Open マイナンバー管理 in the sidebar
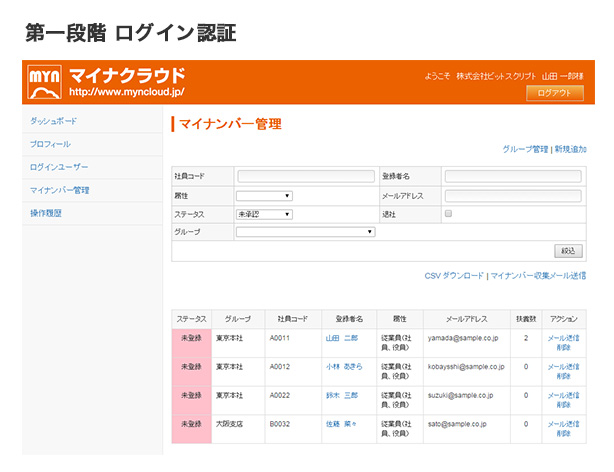The height and width of the screenshot is (472, 614). (60, 190)
